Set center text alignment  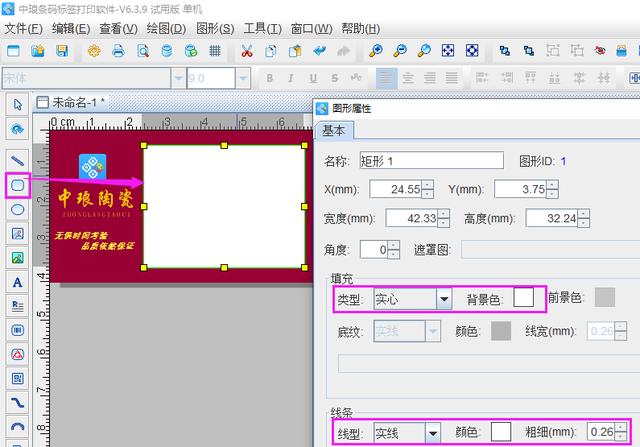click(408, 78)
